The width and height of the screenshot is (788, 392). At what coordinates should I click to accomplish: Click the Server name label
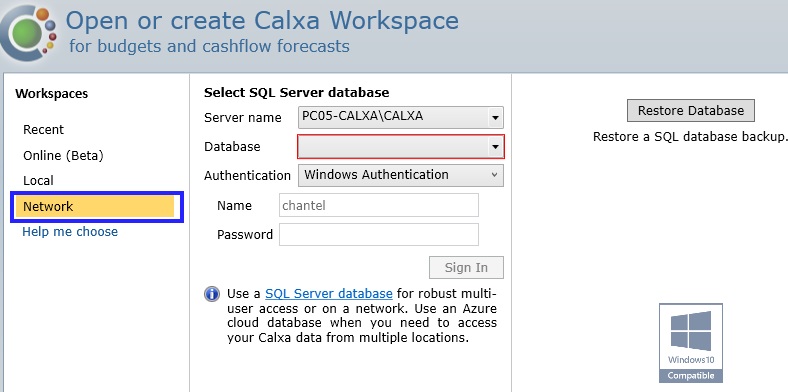[243, 118]
